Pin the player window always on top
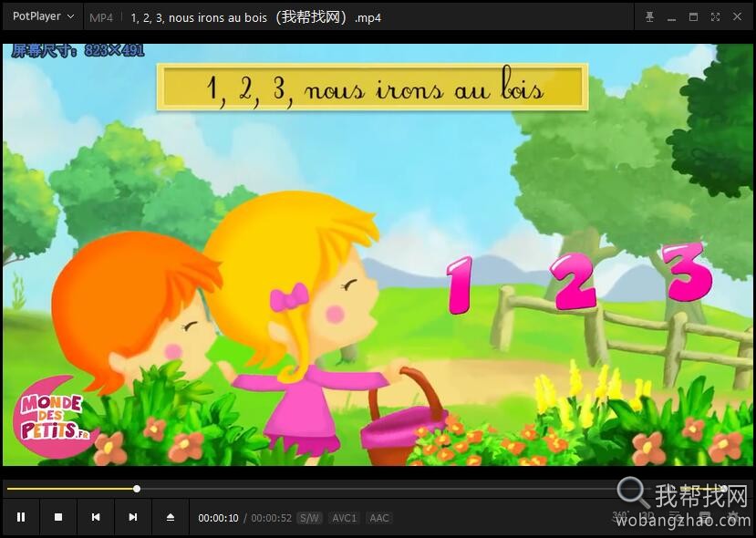The height and width of the screenshot is (538, 756). (649, 17)
